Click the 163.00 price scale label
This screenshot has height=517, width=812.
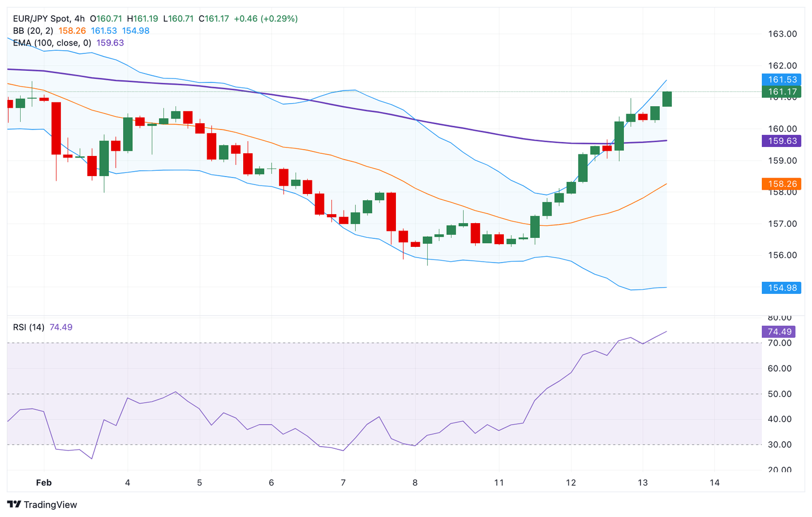pyautogui.click(x=782, y=34)
